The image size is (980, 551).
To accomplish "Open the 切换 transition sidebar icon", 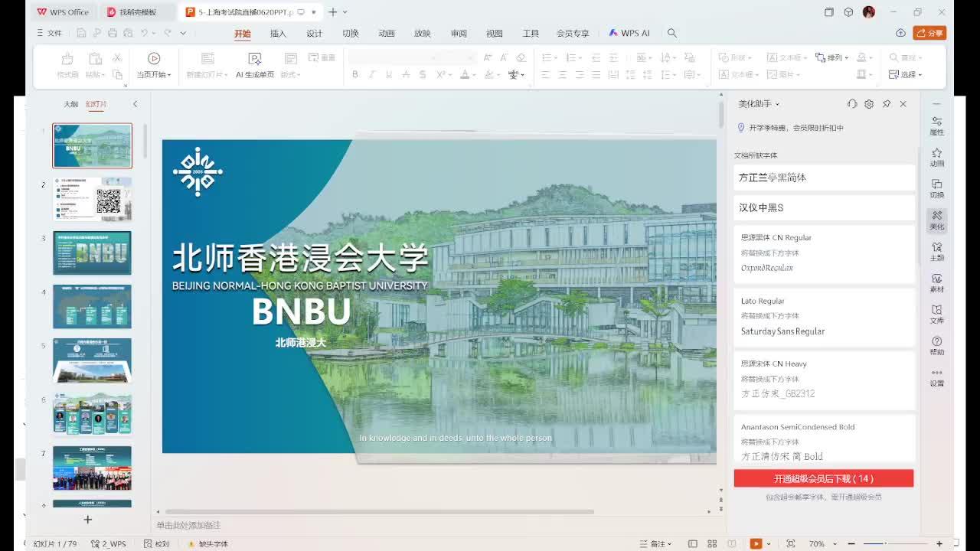I will coord(937,189).
